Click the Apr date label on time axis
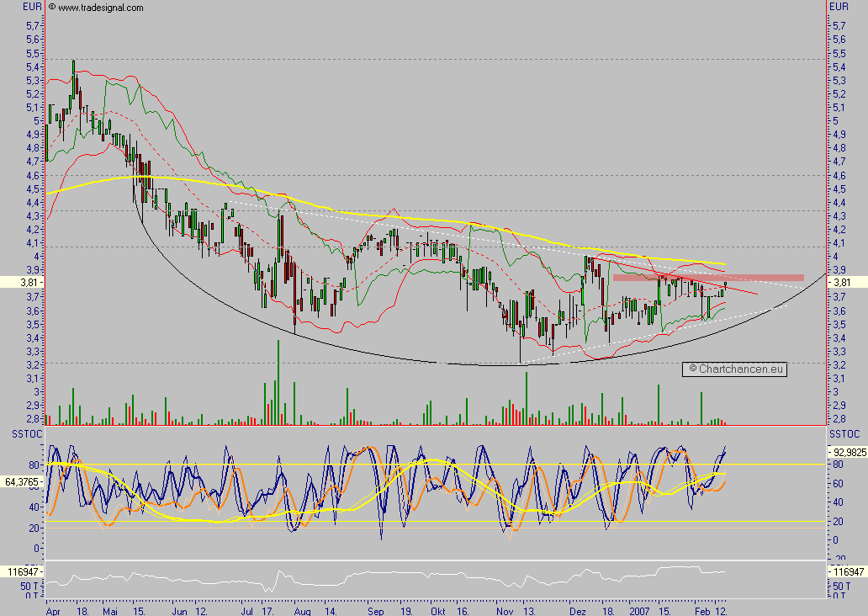The width and height of the screenshot is (868, 616). click(x=53, y=611)
